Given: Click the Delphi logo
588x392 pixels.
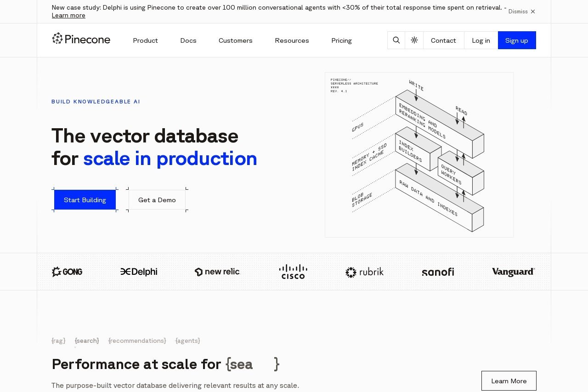Looking at the screenshot, I should tap(139, 272).
